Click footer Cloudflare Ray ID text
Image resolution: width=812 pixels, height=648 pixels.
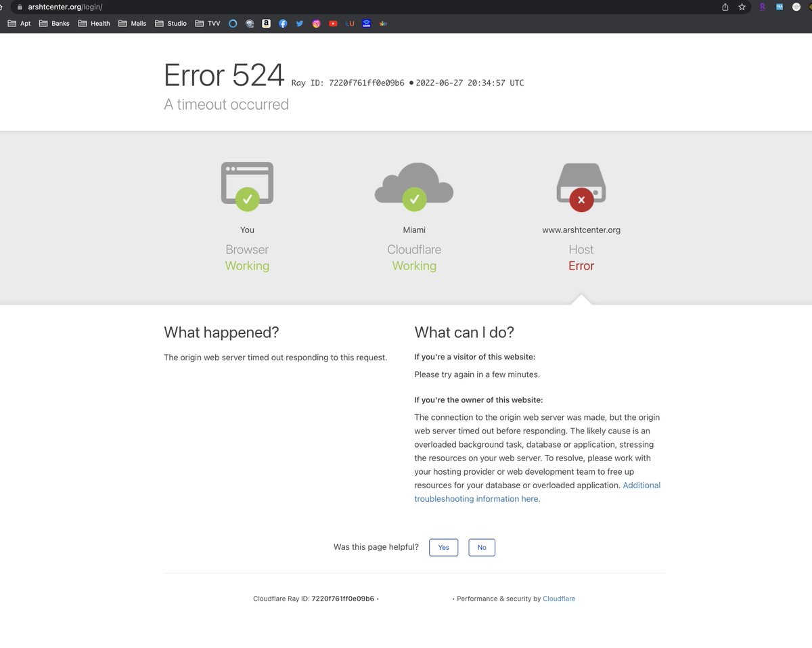[315, 599]
